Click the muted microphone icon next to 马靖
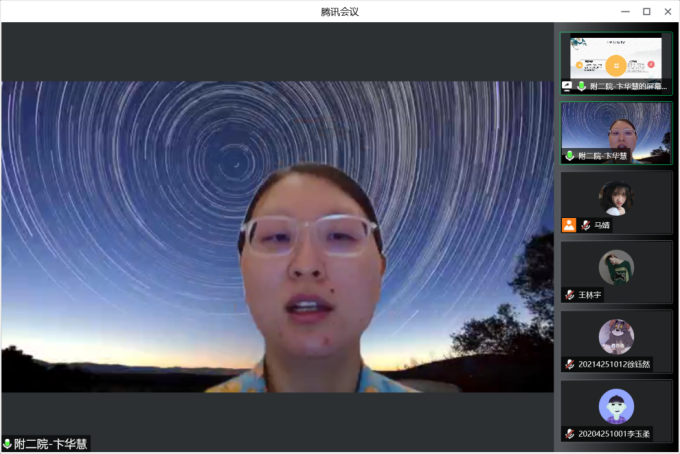Screen dimensions: 680x454 [x=585, y=226]
